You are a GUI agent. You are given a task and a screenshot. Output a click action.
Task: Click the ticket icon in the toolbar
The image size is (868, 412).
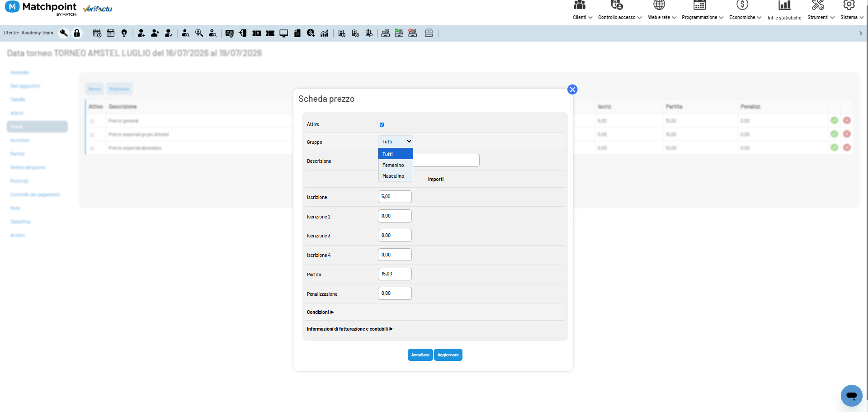pos(270,33)
